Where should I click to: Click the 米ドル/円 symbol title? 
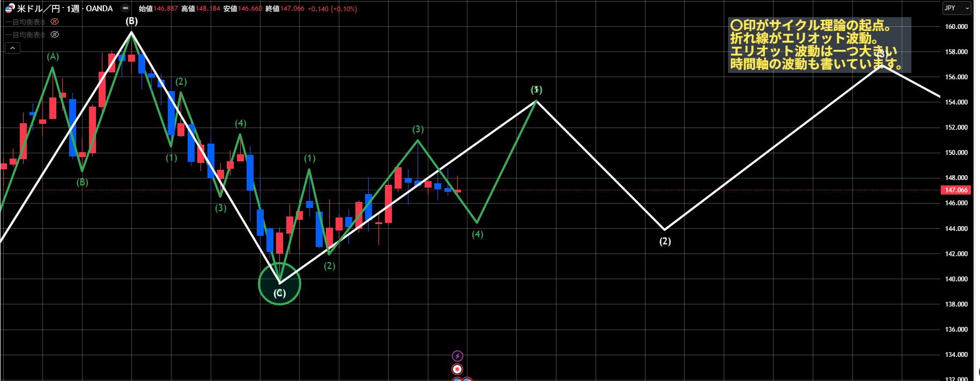click(39, 9)
